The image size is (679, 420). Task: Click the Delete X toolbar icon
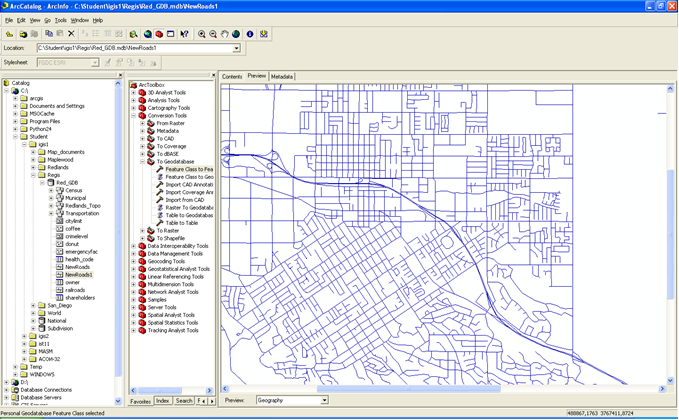pyautogui.click(x=71, y=34)
